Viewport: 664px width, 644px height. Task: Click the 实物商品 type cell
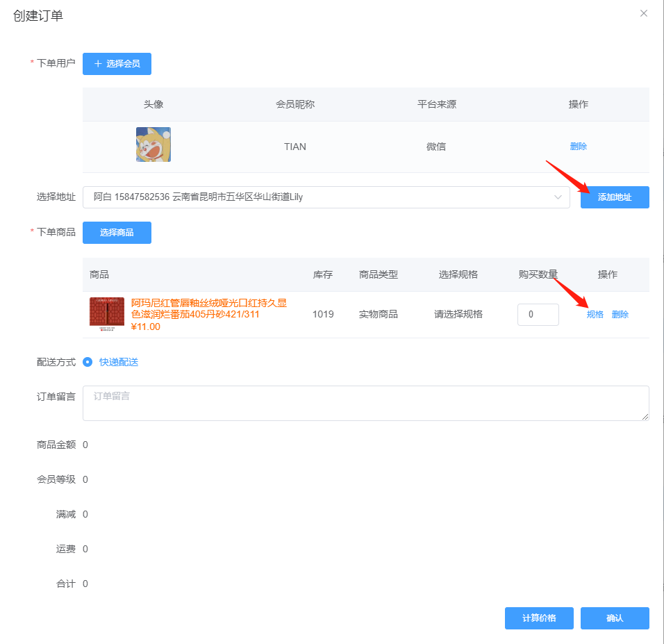[378, 315]
